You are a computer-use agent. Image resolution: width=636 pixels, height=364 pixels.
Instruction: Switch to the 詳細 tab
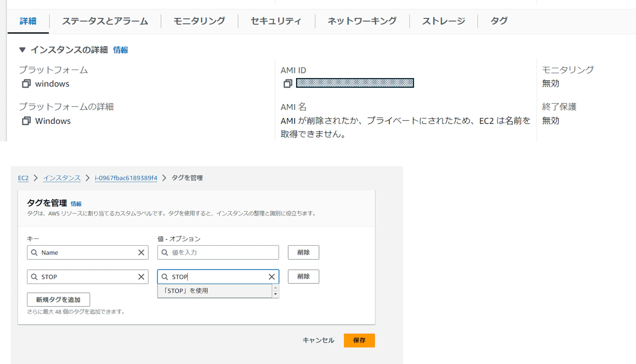(x=28, y=21)
